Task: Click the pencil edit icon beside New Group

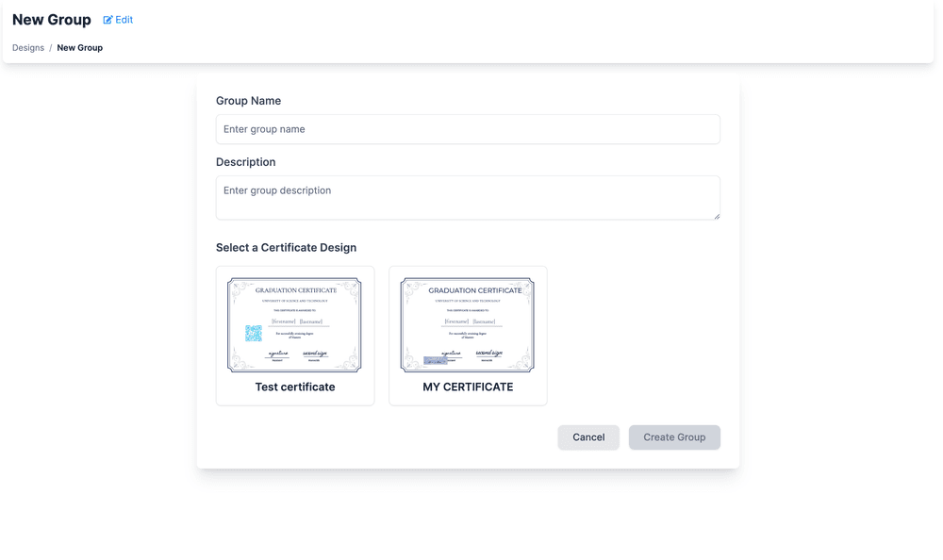Action: [x=108, y=20]
